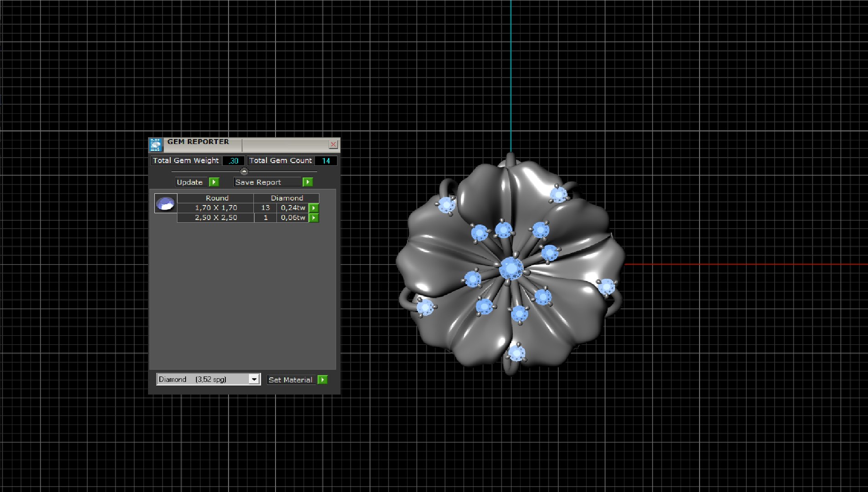This screenshot has width=868, height=492.
Task: Click the Set Material button label
Action: (291, 380)
